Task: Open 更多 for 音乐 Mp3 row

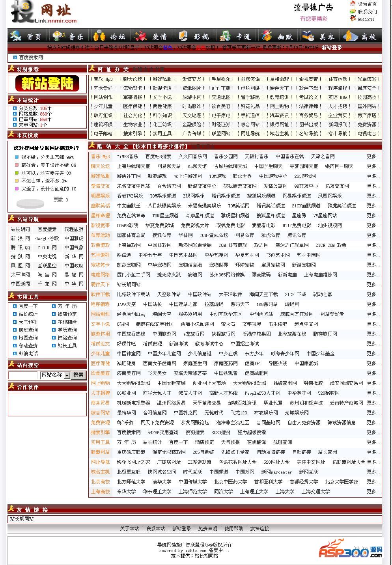Action: point(373,157)
